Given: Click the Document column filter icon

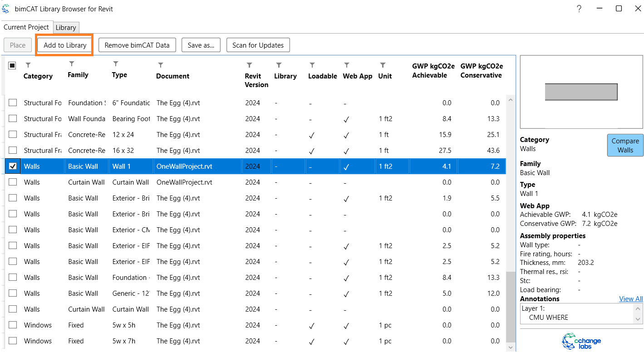Looking at the screenshot, I should (160, 65).
